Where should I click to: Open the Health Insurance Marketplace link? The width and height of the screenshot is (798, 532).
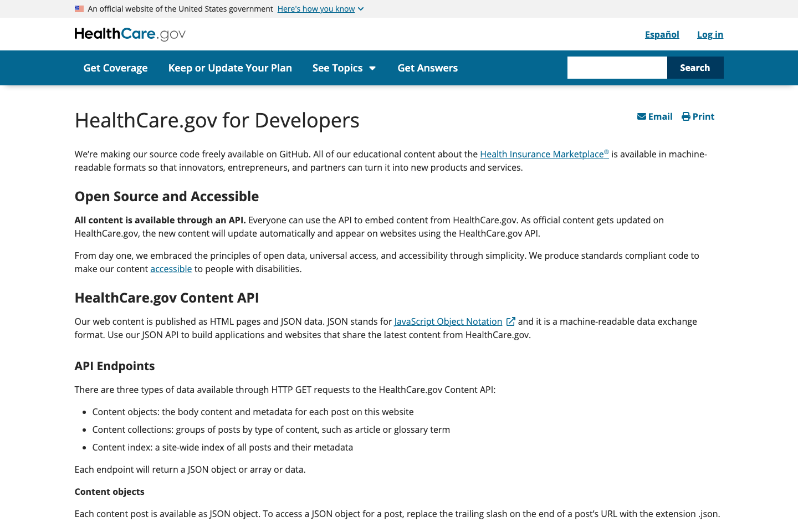[x=544, y=154]
